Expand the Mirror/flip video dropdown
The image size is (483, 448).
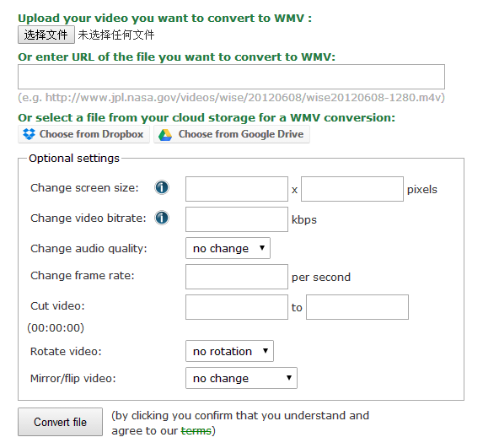241,378
